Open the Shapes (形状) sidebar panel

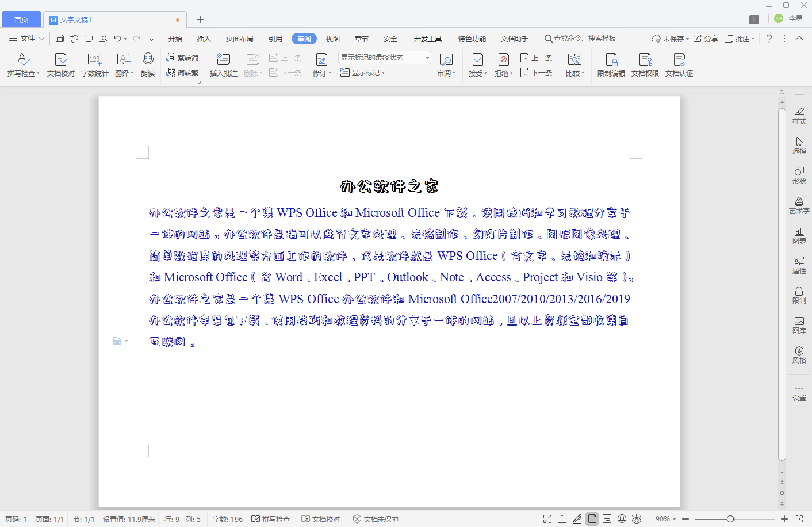[x=799, y=175]
